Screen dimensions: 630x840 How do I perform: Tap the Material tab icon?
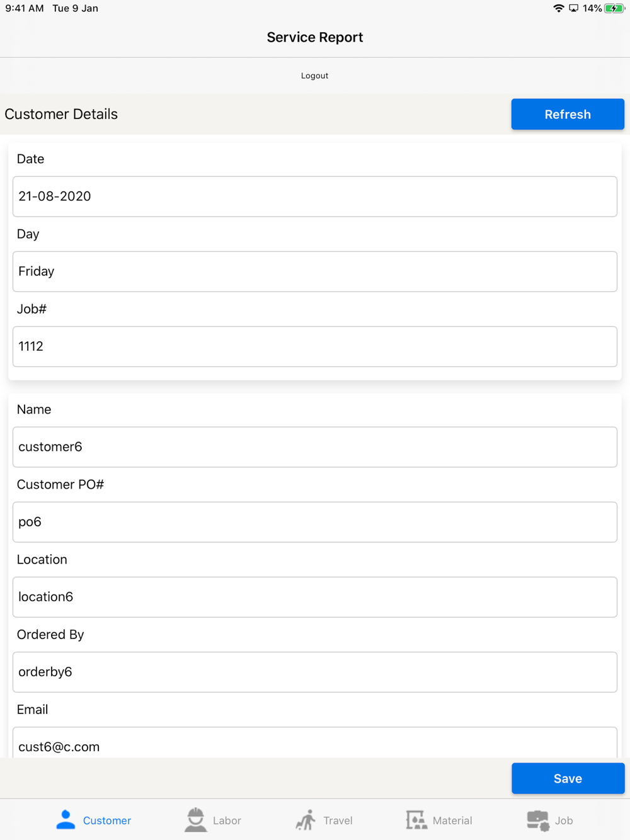coord(416,820)
